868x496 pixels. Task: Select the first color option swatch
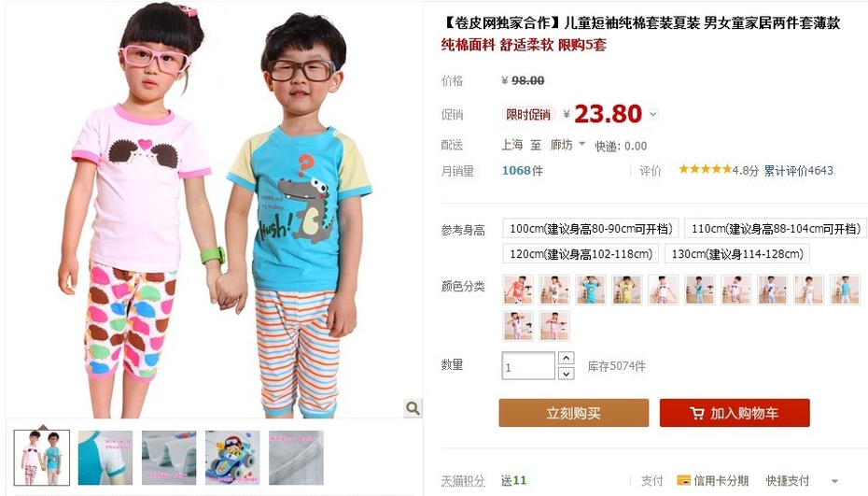click(x=518, y=290)
